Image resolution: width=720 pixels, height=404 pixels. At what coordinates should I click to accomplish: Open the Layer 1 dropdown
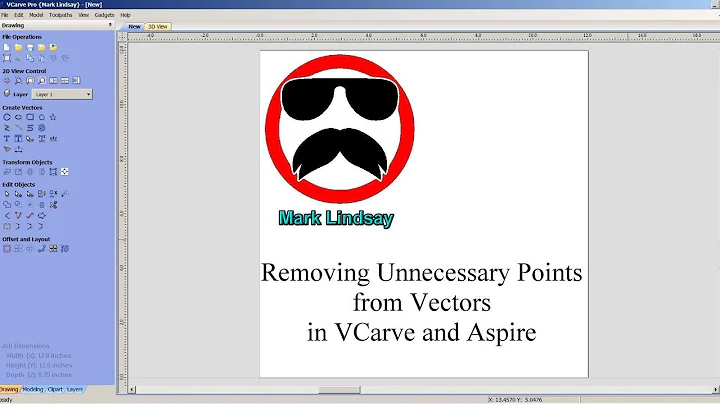pyautogui.click(x=62, y=94)
